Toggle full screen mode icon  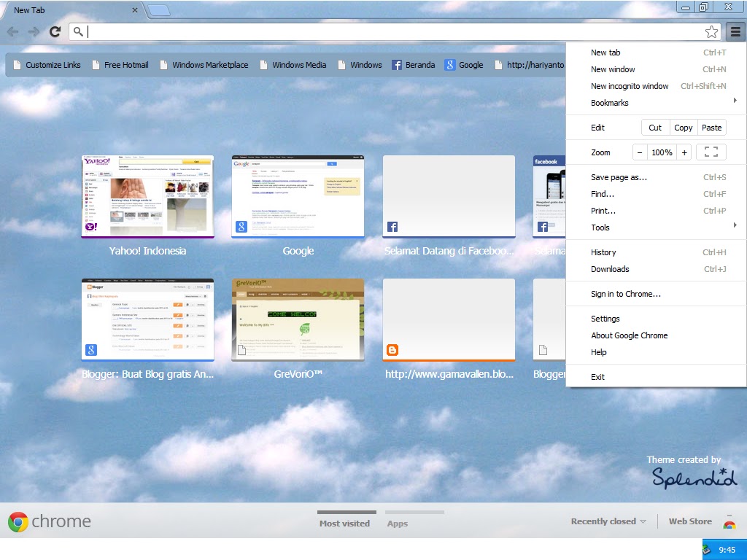coord(711,152)
